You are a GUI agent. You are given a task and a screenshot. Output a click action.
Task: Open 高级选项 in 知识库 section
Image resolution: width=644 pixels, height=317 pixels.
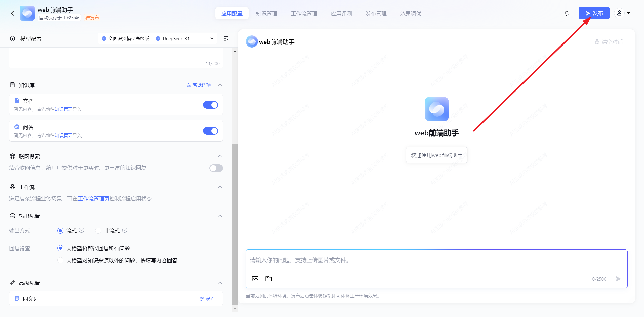[199, 85]
